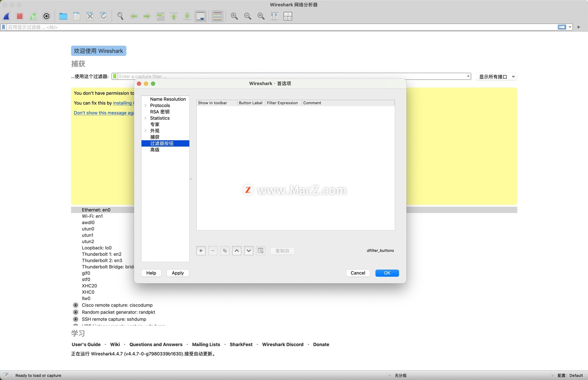
Task: Expand Statistics in preferences tree
Action: tap(145, 118)
